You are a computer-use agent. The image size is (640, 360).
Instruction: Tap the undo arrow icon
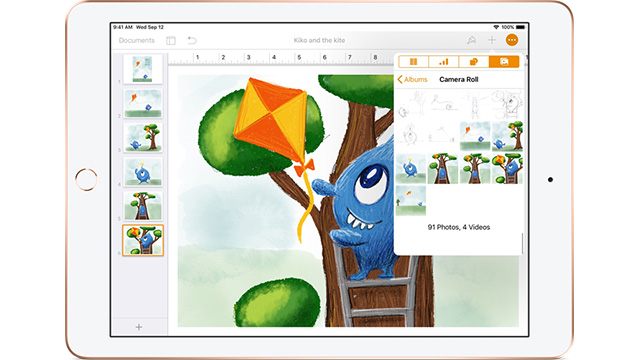pyautogui.click(x=192, y=40)
